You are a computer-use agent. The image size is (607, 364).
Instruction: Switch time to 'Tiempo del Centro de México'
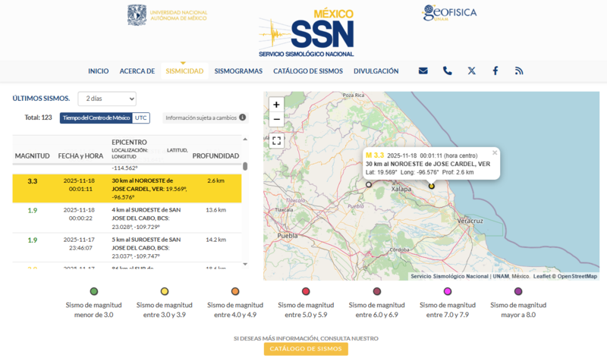coord(96,118)
